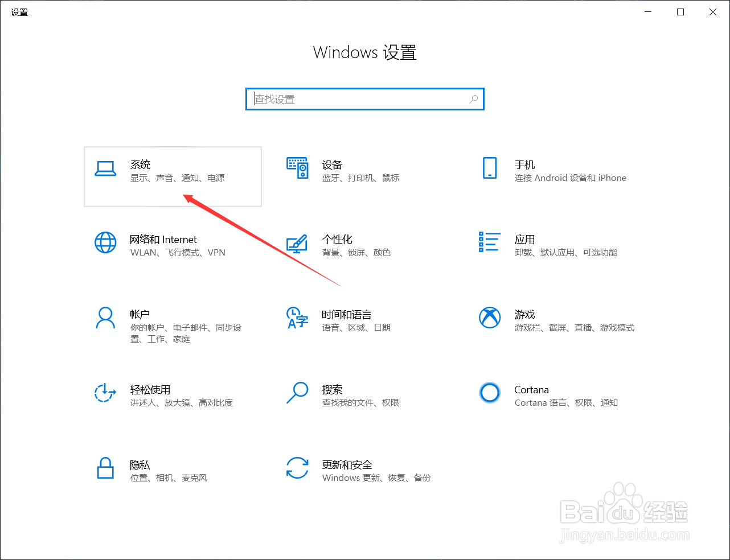Select the 搜索 magnifier icon
This screenshot has width=730, height=560.
297,393
